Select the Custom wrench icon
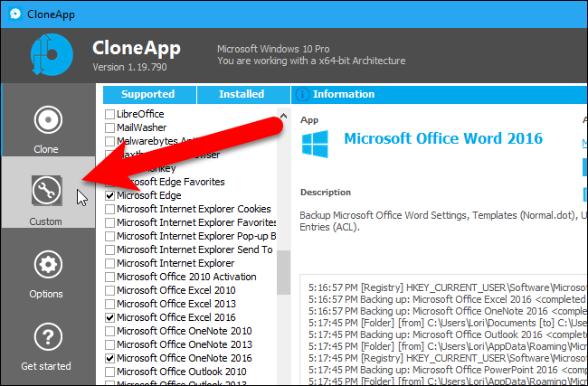 point(46,191)
